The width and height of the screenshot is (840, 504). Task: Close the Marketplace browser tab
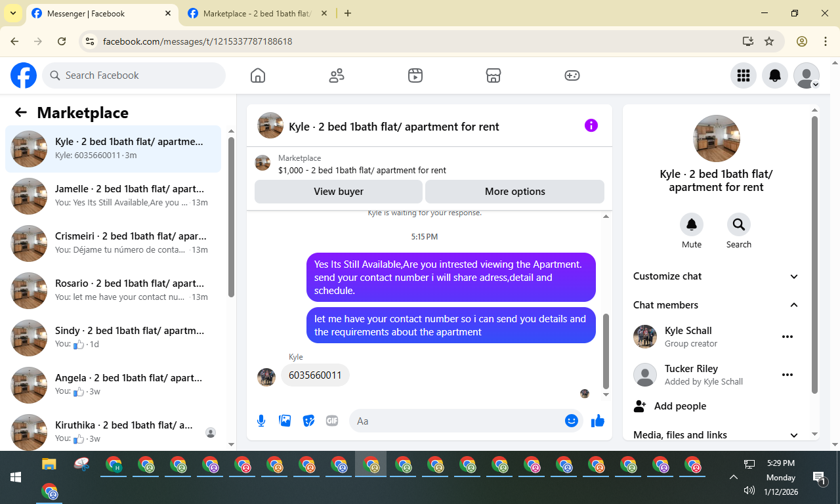324,13
